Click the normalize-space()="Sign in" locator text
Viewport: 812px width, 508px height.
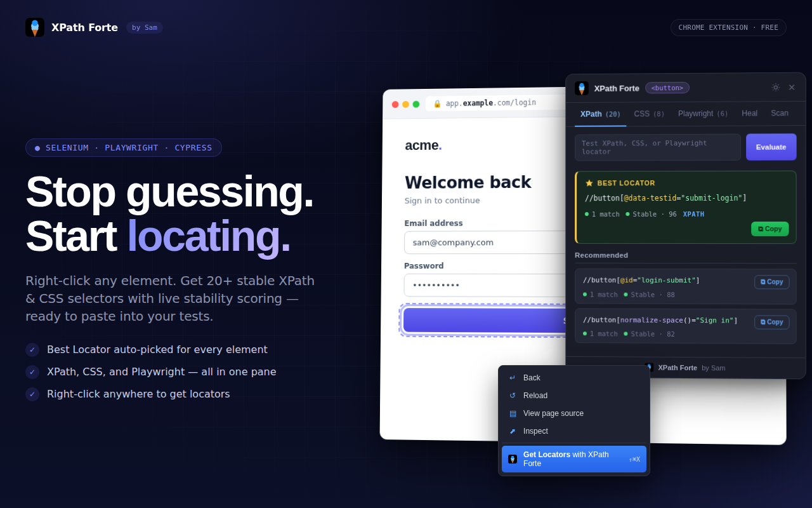click(x=660, y=320)
